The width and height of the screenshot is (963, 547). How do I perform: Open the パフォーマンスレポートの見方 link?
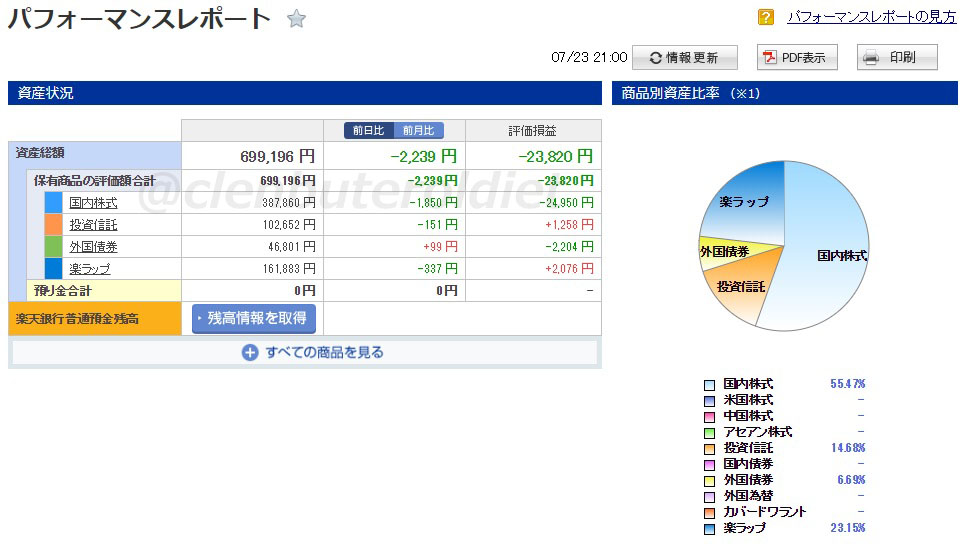pyautogui.click(x=871, y=17)
